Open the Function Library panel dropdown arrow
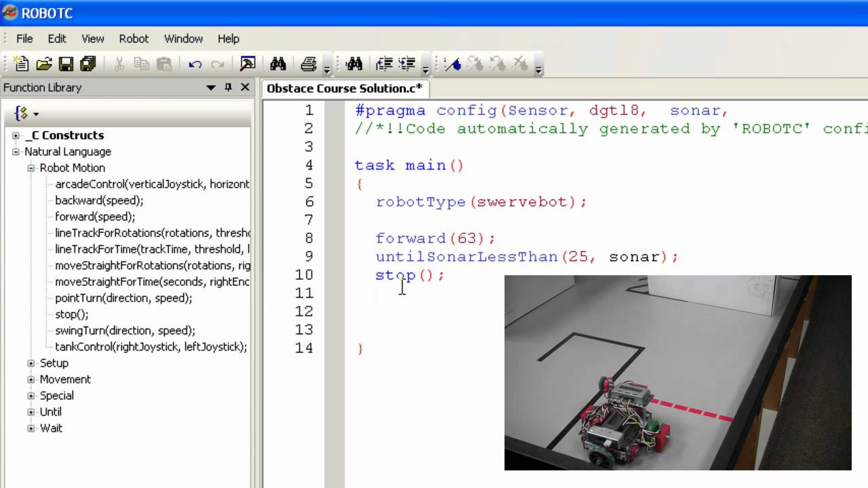This screenshot has width=868, height=488. pyautogui.click(x=212, y=87)
